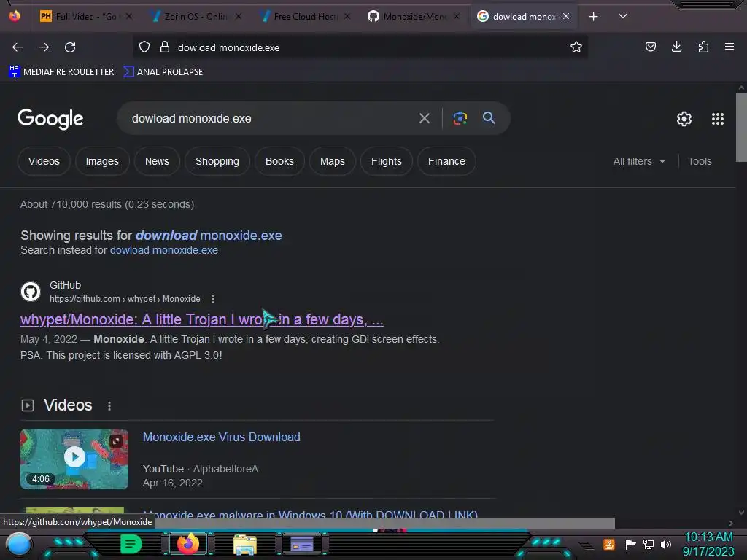747x560 pixels.
Task: Open the tracking protection shield icon
Action: [x=144, y=47]
